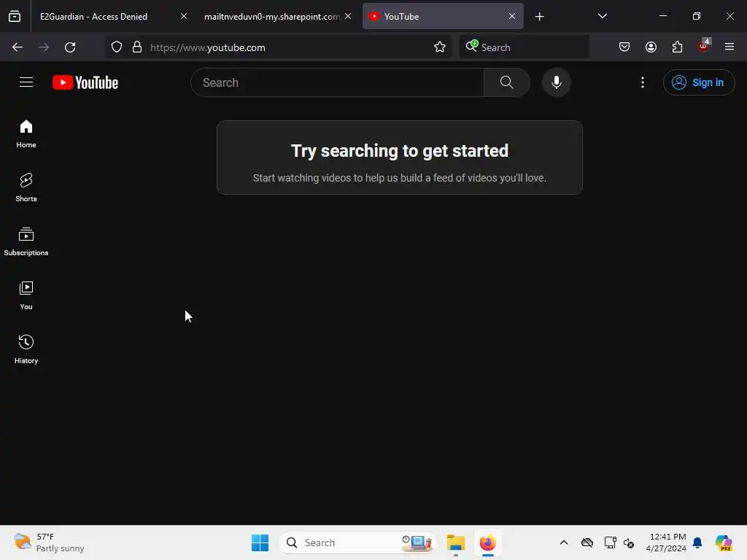Restore down the Firefox window
This screenshot has width=747, height=560.
coord(697,16)
